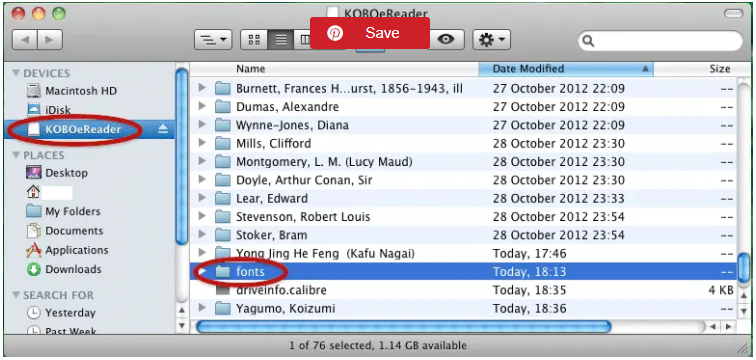This screenshot has height=360, width=756.
Task: Expand the Doyle, Arthur Conan folder
Action: click(202, 180)
